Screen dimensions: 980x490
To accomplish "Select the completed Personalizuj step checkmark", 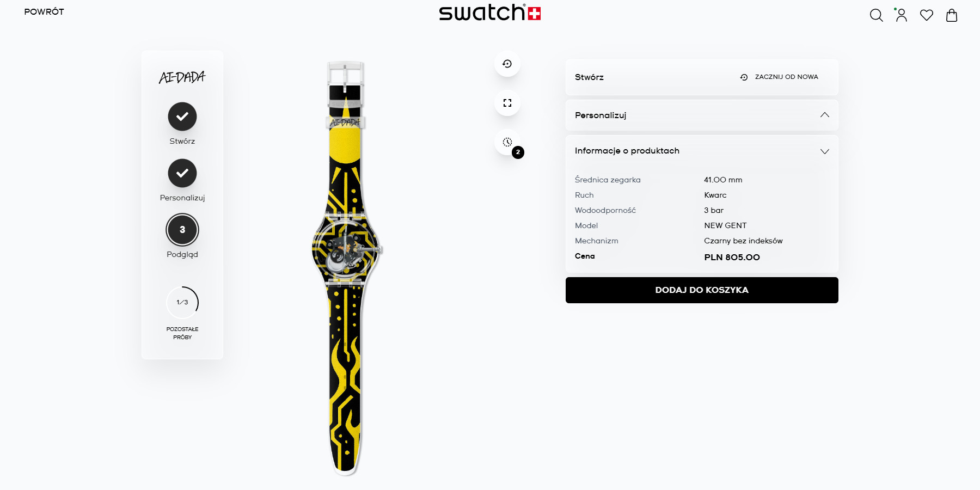I will click(x=182, y=173).
